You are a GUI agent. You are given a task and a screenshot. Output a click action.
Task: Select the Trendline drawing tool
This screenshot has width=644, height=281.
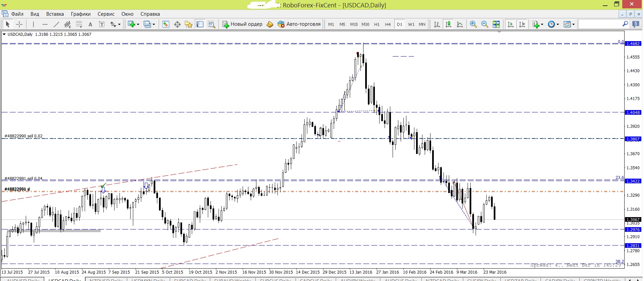[56, 24]
